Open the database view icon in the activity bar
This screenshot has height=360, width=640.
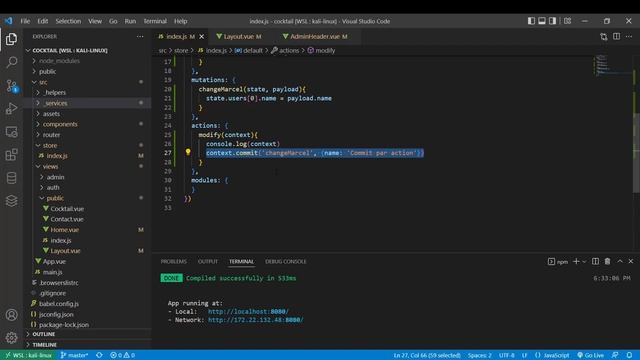(x=11, y=178)
